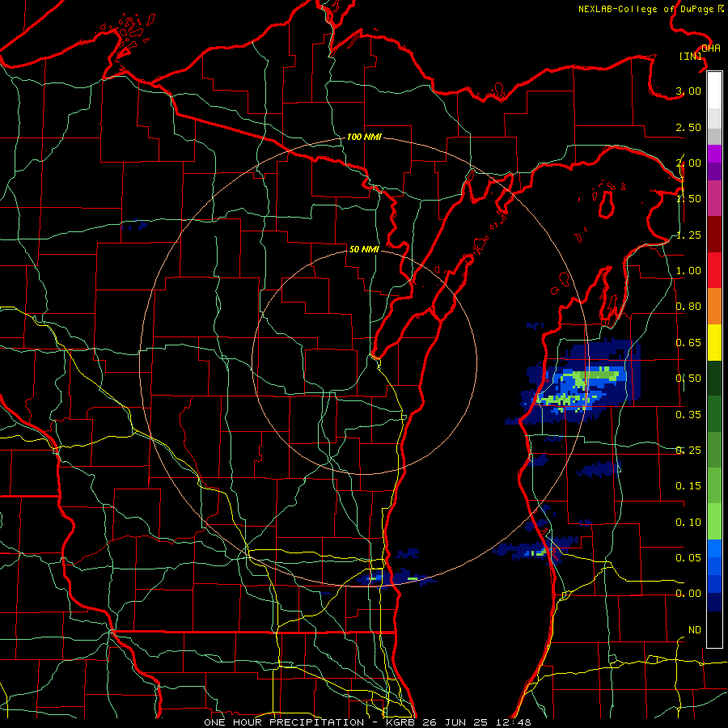
Task: Click the "26 JUN 25 12:48" timestamp
Action: [x=476, y=722]
